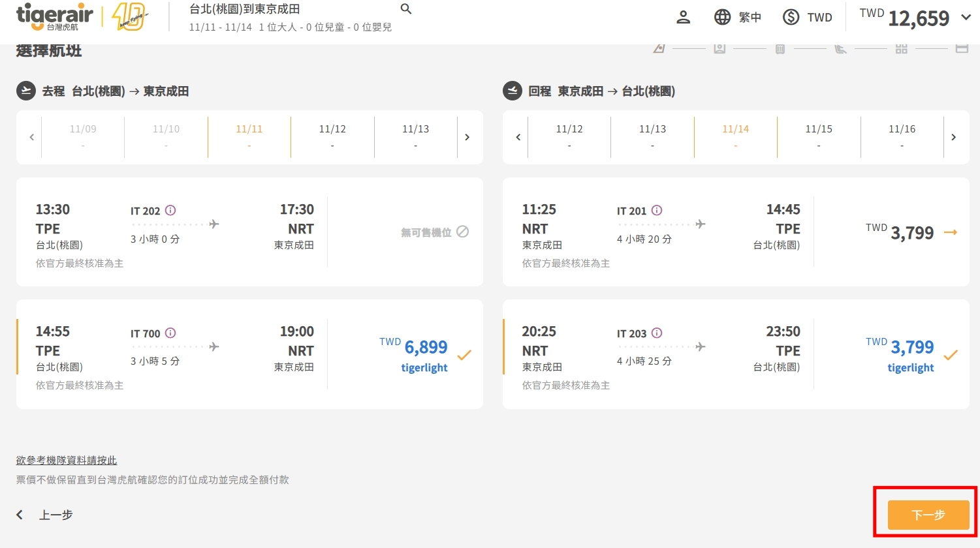Click the globe language icon
This screenshot has height=548, width=980.
point(722,18)
